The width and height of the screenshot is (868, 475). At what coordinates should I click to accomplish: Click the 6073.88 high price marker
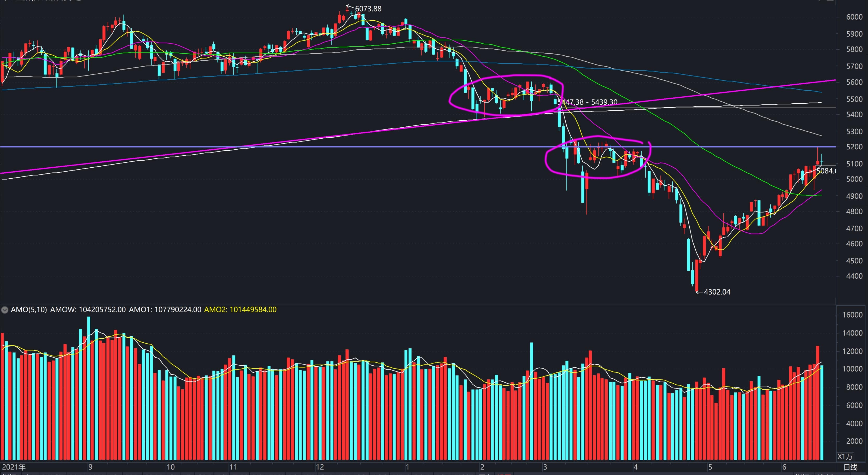368,9
